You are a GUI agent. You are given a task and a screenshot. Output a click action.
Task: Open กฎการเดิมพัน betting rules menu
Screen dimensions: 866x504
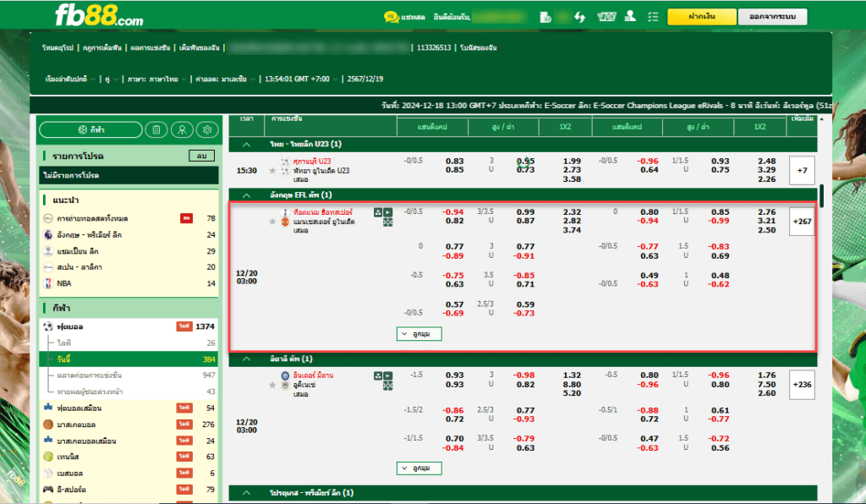pos(102,48)
